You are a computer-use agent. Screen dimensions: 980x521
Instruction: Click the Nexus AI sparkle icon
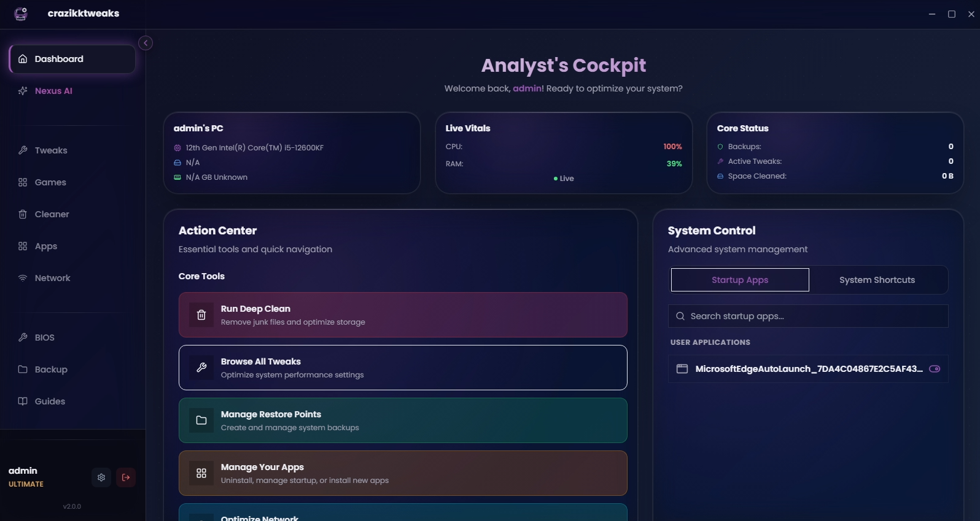click(x=23, y=91)
